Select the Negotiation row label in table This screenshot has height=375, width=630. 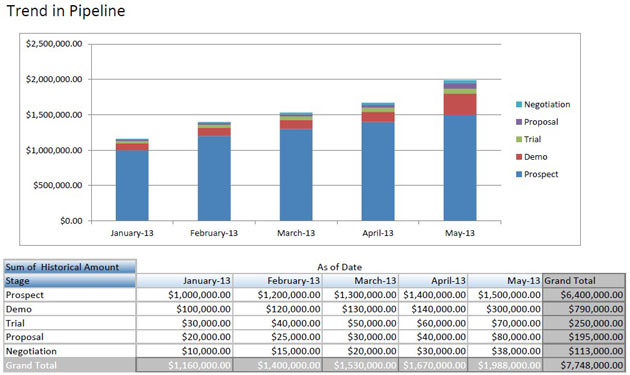(x=70, y=351)
